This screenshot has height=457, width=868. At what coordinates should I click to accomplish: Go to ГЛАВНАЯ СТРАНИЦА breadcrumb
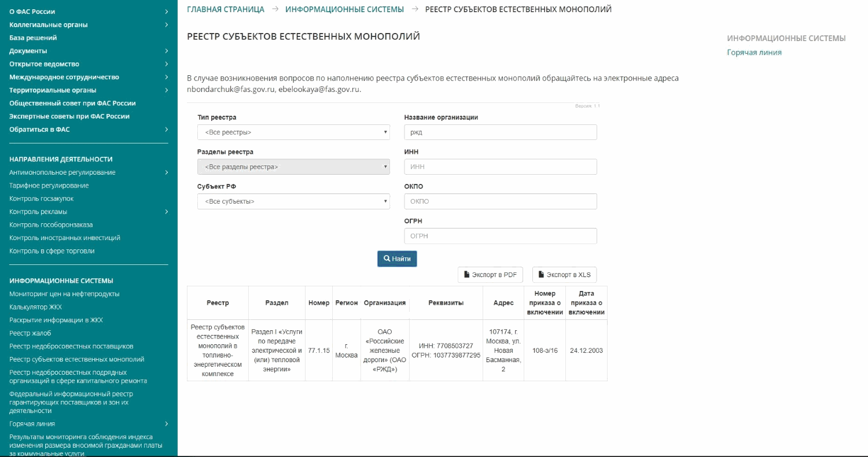pyautogui.click(x=226, y=9)
